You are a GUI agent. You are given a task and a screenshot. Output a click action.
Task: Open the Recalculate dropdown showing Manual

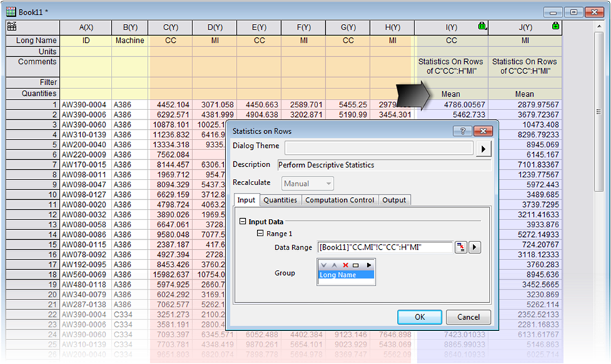point(308,183)
